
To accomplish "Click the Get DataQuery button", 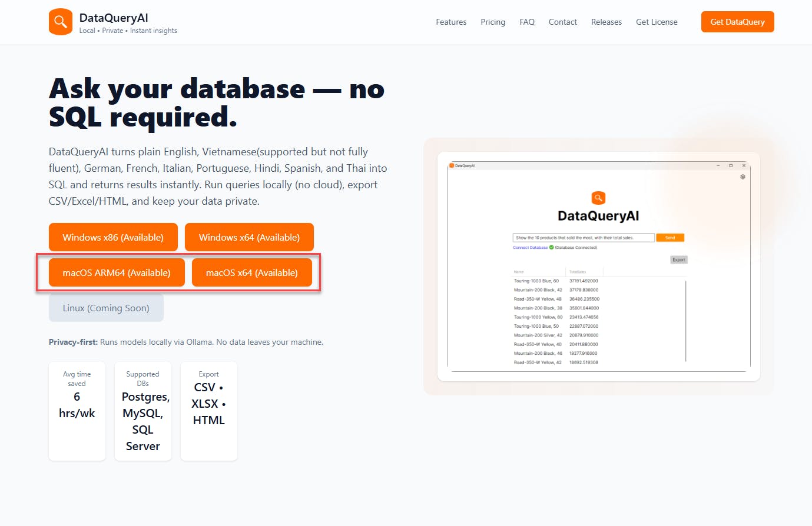I will tap(737, 22).
